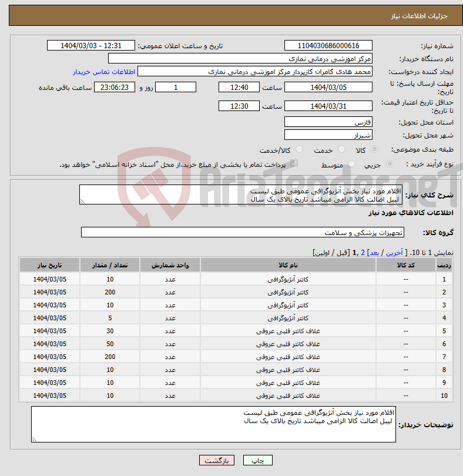Click the announcement date-time field
Image resolution: width=463 pixels, height=476 pixels.
click(90, 45)
